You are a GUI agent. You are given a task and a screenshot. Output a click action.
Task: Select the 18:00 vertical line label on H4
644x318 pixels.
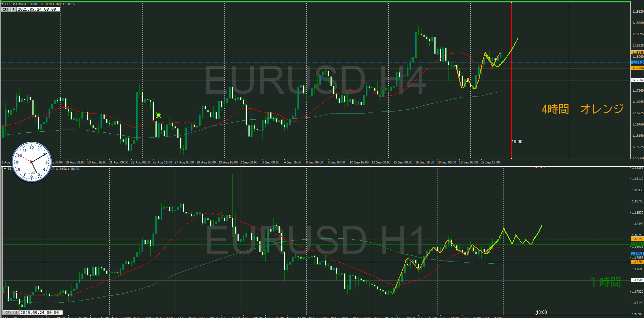tap(516, 142)
